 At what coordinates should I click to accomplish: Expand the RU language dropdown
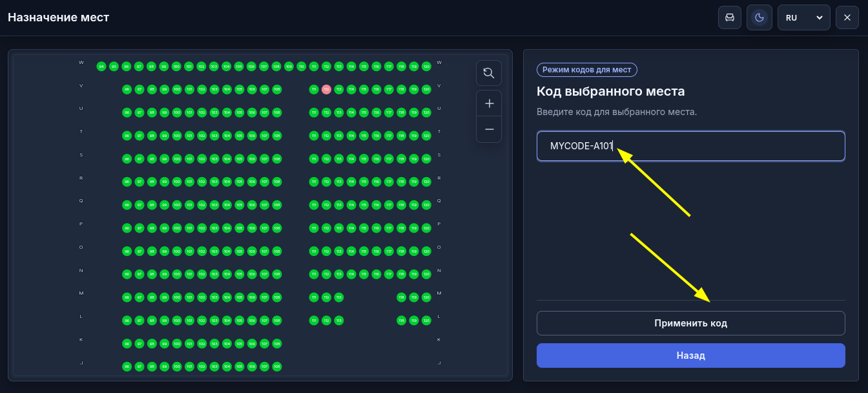[804, 17]
